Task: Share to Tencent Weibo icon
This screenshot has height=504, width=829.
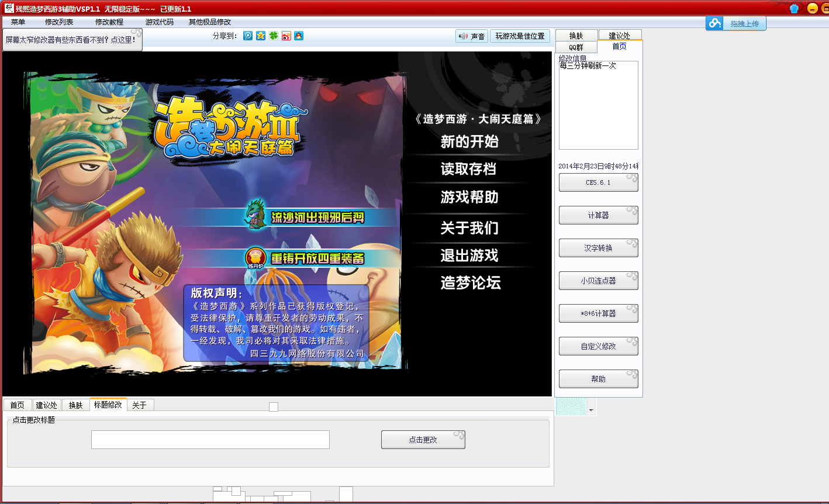Action: point(248,36)
